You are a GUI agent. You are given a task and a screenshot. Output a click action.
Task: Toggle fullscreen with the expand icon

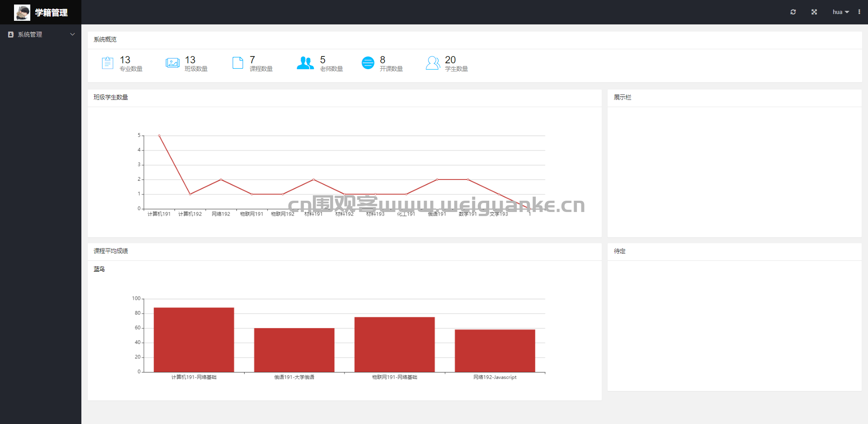coord(814,12)
